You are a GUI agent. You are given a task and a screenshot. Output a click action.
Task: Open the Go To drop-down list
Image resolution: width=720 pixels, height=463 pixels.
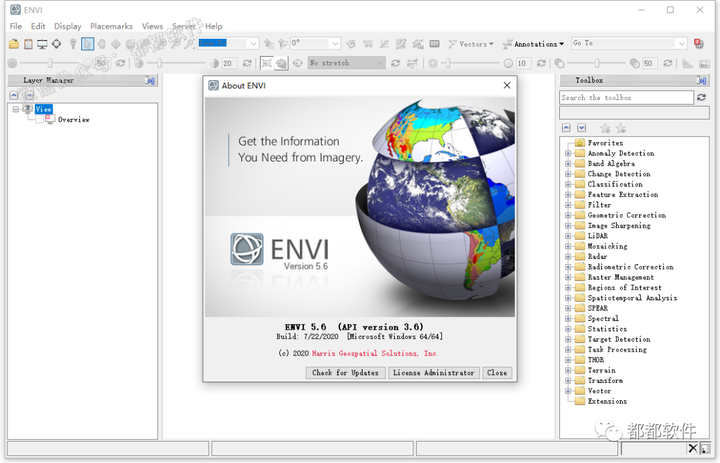point(682,43)
